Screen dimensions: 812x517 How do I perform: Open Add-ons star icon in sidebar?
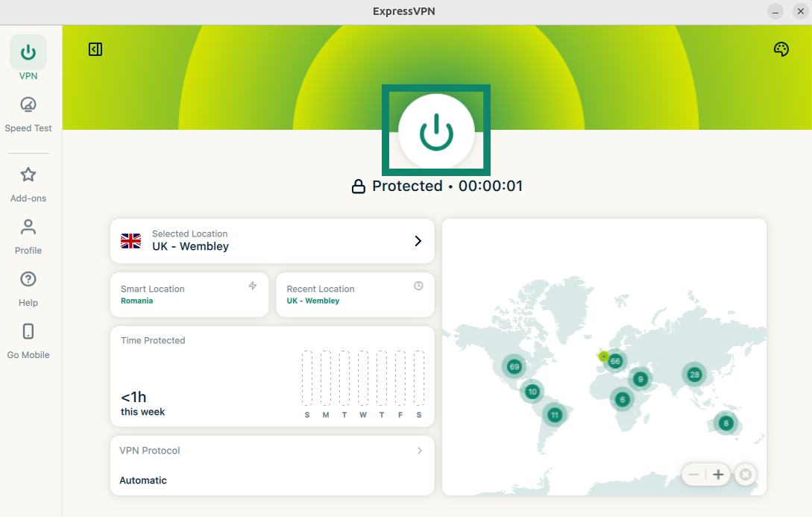pyautogui.click(x=28, y=184)
